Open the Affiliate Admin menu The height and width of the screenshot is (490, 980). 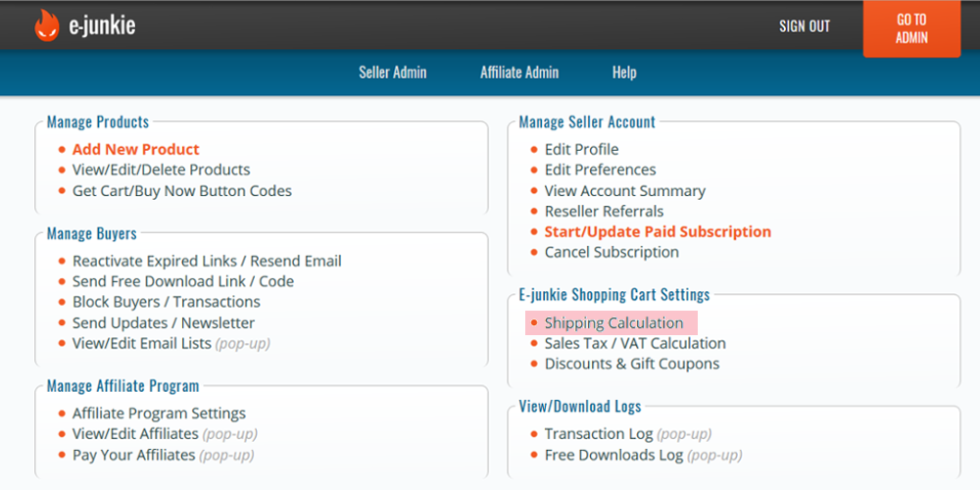point(519,73)
